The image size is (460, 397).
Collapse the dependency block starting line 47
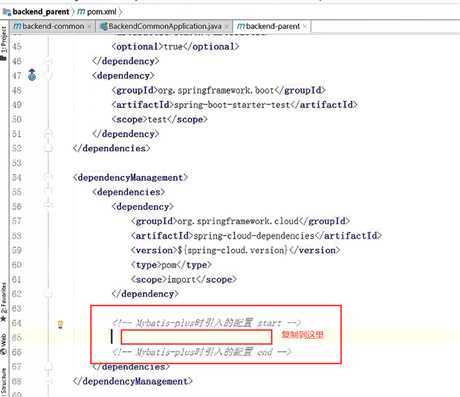[x=48, y=76]
